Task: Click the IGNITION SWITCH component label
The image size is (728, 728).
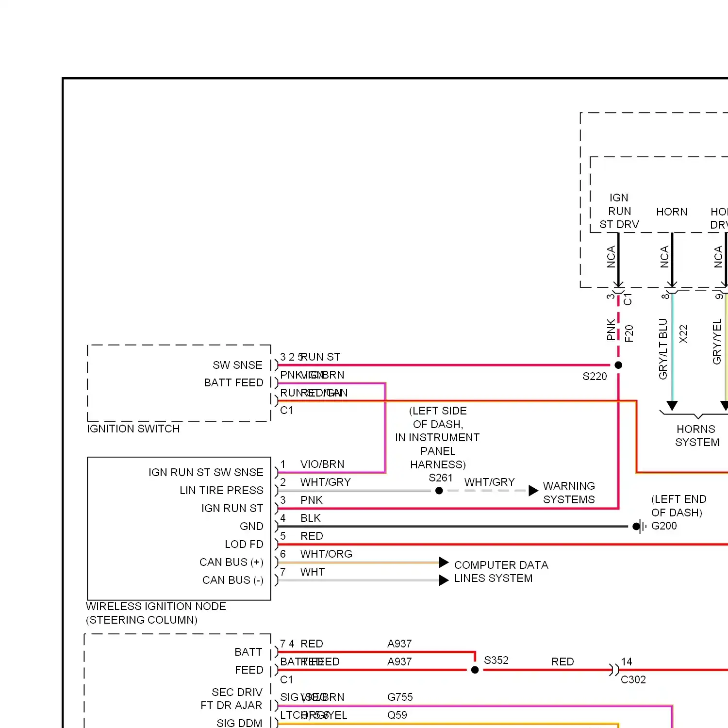Action: pos(133,429)
